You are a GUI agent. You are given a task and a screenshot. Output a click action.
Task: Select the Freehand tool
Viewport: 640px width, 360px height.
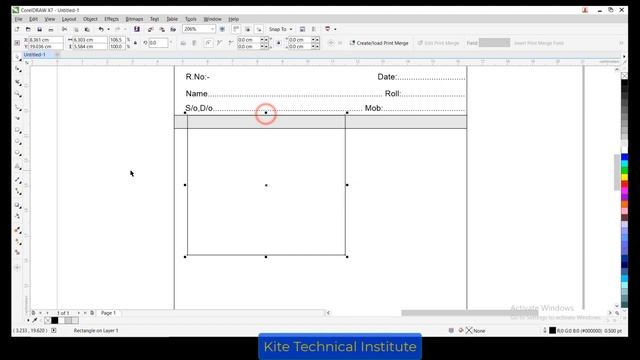(x=18, y=107)
